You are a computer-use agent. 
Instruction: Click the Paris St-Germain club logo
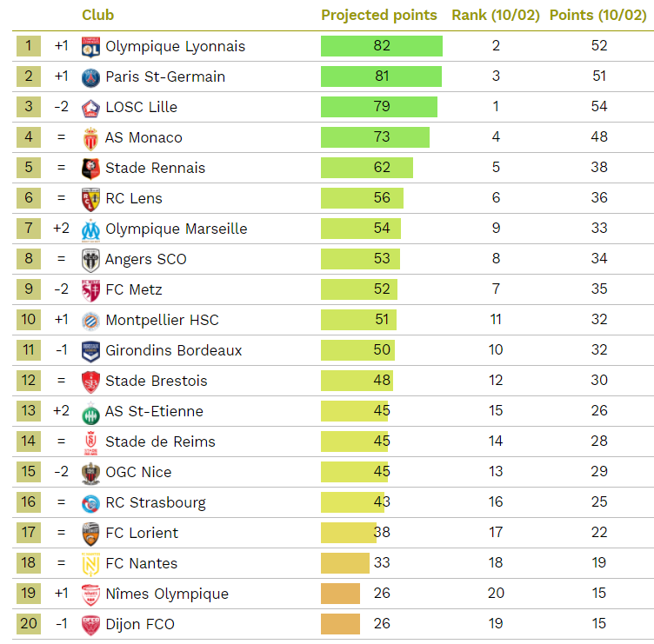(90, 76)
